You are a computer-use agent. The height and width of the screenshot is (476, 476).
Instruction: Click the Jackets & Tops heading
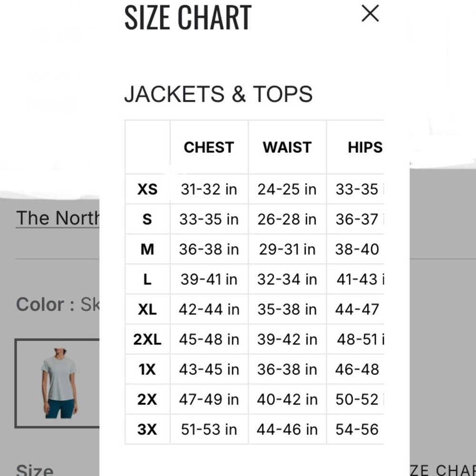click(x=218, y=94)
